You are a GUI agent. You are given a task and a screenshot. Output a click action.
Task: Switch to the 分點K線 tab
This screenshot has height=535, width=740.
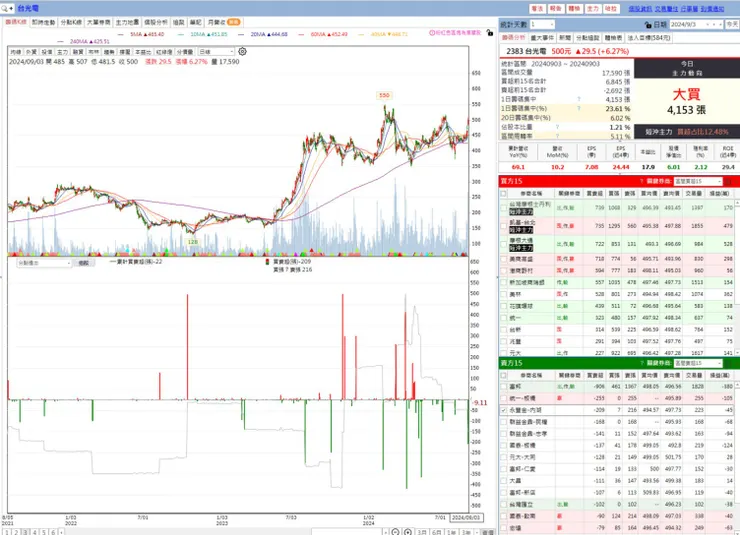pos(71,22)
